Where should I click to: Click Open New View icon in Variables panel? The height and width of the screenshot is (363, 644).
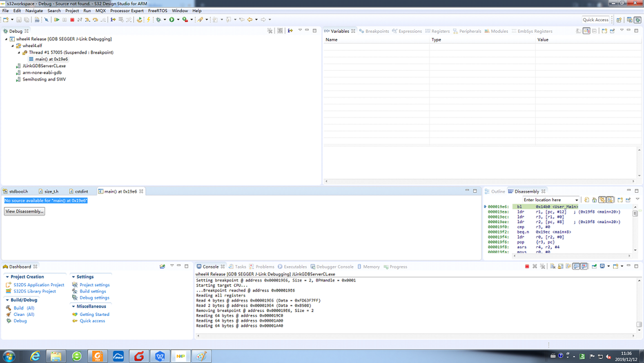(x=604, y=31)
